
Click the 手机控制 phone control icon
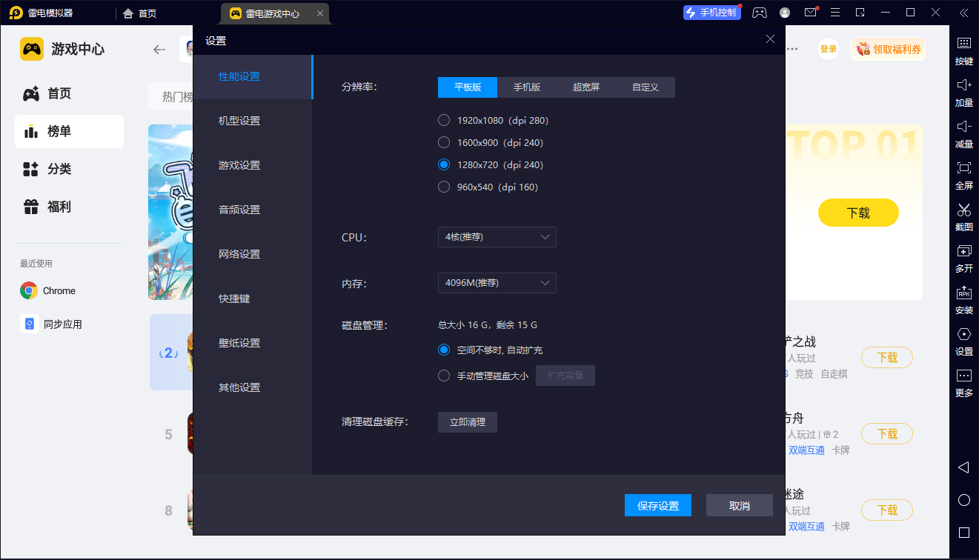(x=711, y=12)
